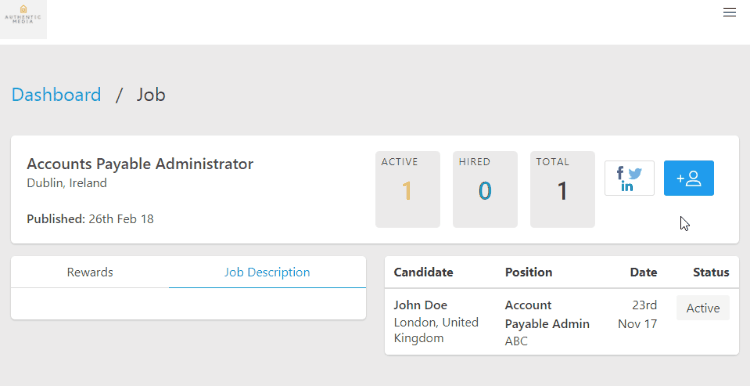Click the Authentic Media logo

pos(23,19)
